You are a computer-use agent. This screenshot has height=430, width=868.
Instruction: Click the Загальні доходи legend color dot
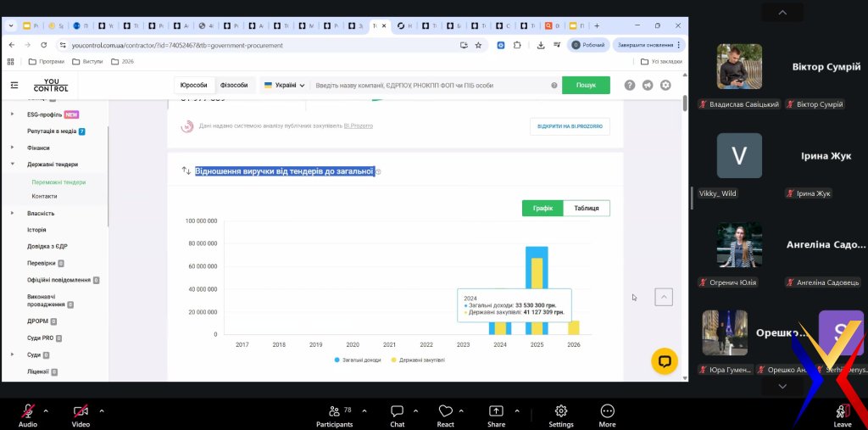[337, 360]
